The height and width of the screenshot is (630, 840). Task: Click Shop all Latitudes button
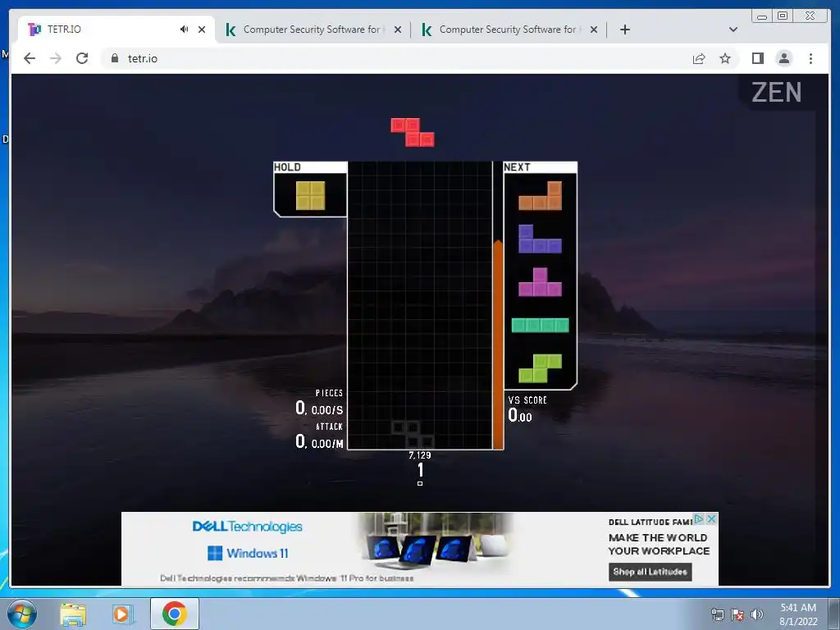[650, 572]
